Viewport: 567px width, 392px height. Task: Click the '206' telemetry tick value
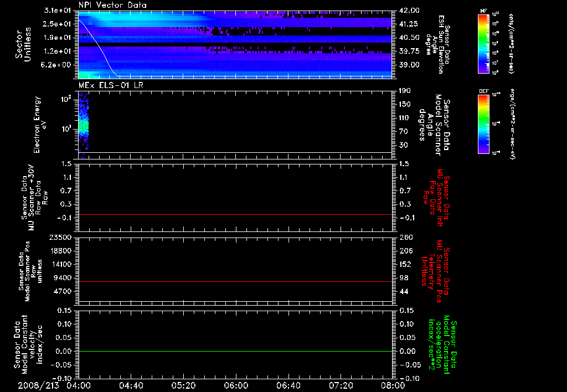pyautogui.click(x=405, y=251)
